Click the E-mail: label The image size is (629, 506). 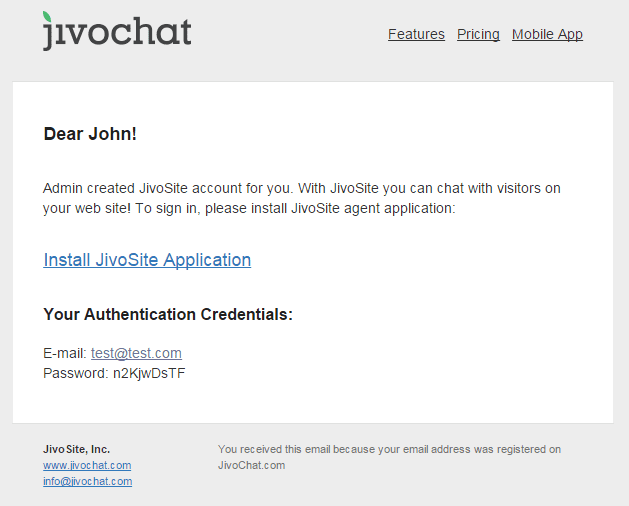(65, 353)
